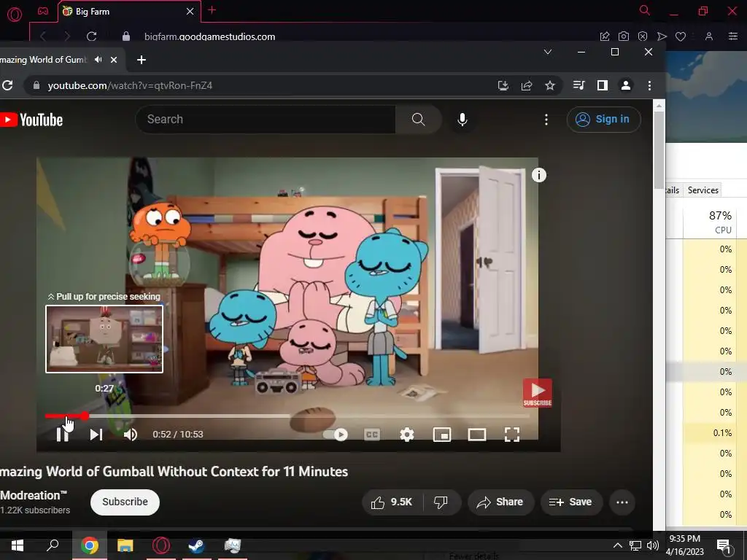Open YouTube settings three-dot menu
Viewport: 747px width, 560px height.
(546, 119)
